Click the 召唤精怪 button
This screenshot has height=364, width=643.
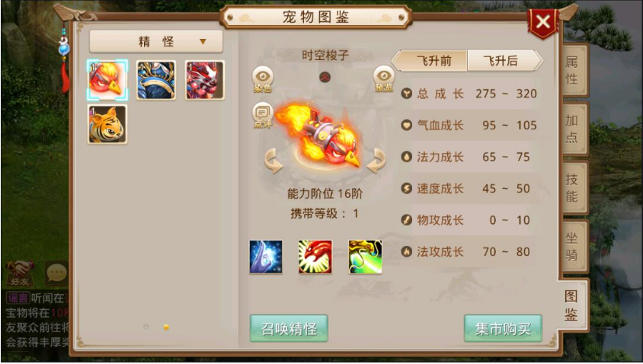289,328
